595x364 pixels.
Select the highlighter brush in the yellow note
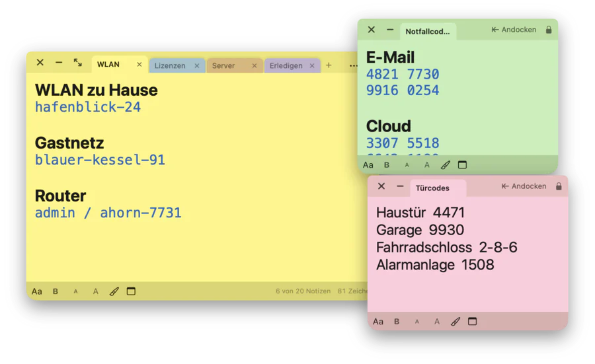point(114,291)
